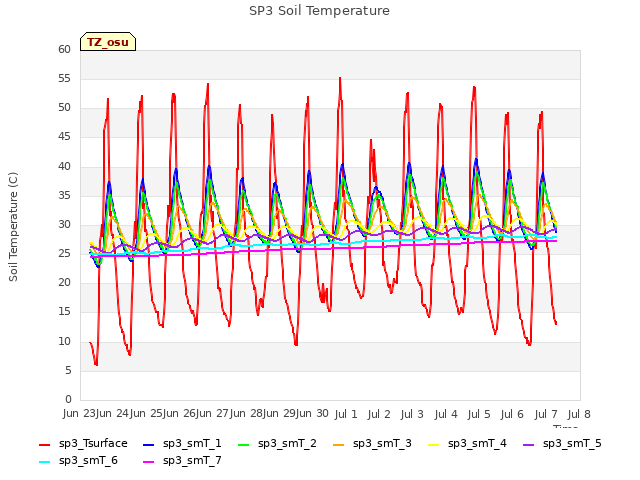Click the 60 y-axis tick label

(x=64, y=49)
